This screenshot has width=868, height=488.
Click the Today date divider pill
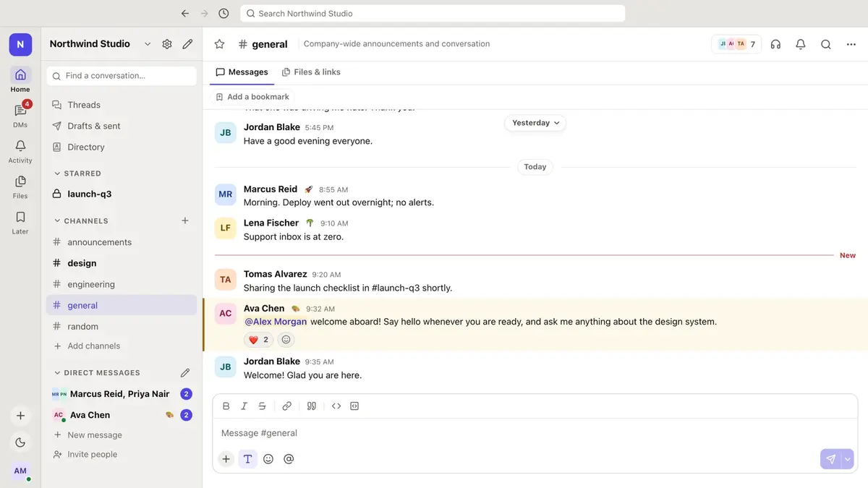pos(535,167)
